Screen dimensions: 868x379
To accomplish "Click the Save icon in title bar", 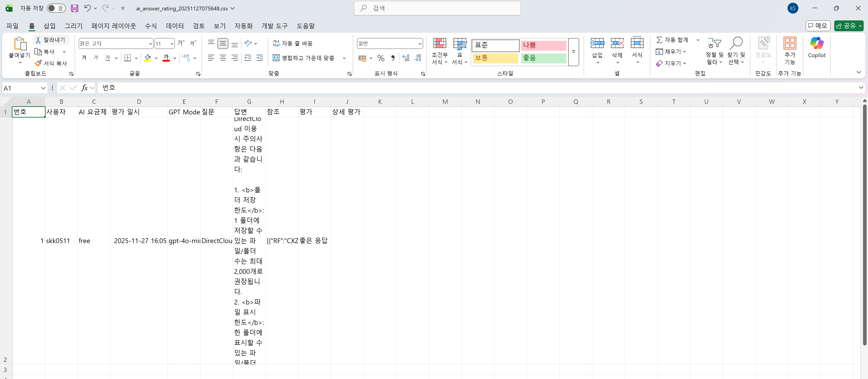I will click(x=74, y=8).
